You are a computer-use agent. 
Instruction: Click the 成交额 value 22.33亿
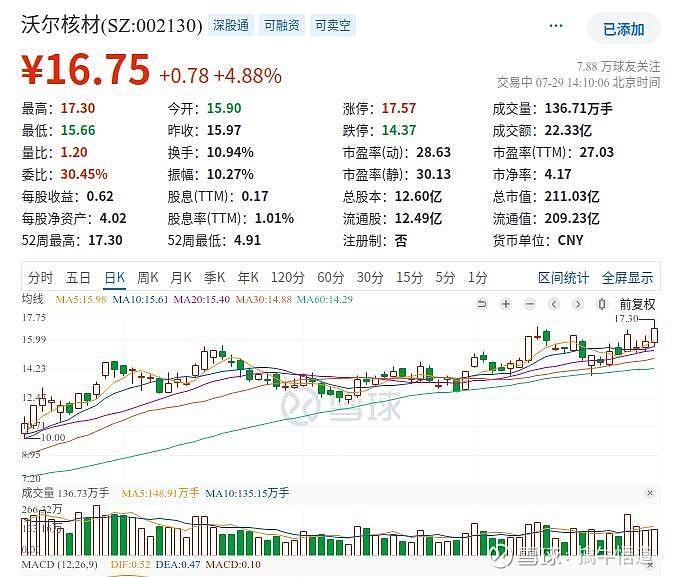pos(568,130)
